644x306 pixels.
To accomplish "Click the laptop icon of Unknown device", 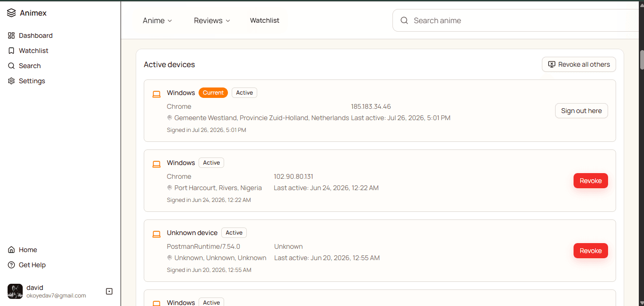I will coord(157,234).
